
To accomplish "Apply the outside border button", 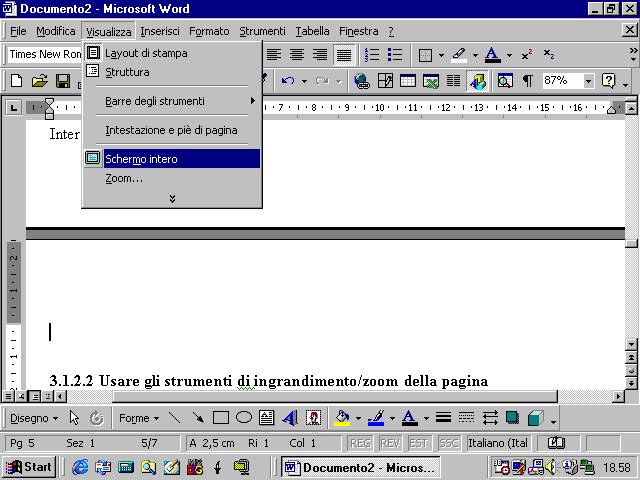I will [425, 55].
